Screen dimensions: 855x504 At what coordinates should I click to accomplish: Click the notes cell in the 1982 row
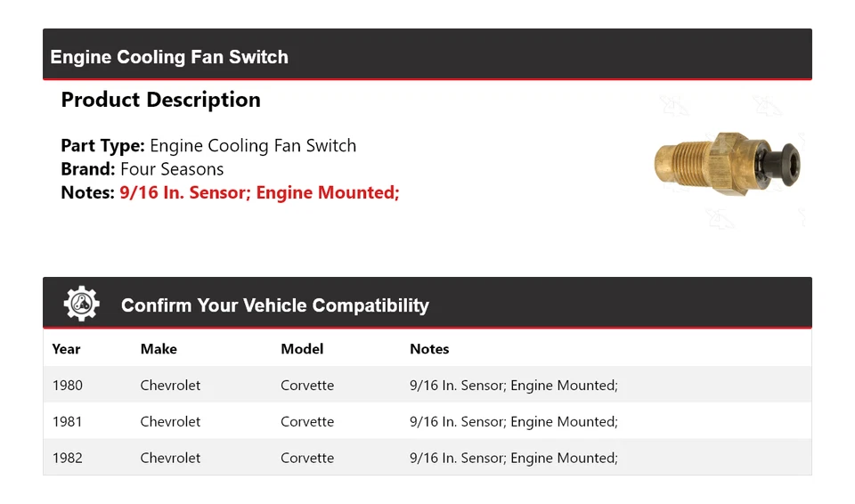click(x=513, y=458)
